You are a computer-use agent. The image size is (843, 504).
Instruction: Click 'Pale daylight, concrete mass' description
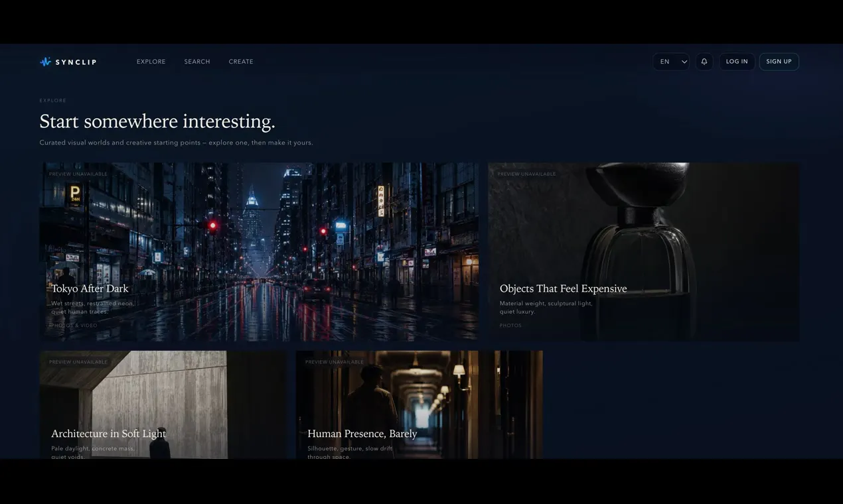[93, 452]
